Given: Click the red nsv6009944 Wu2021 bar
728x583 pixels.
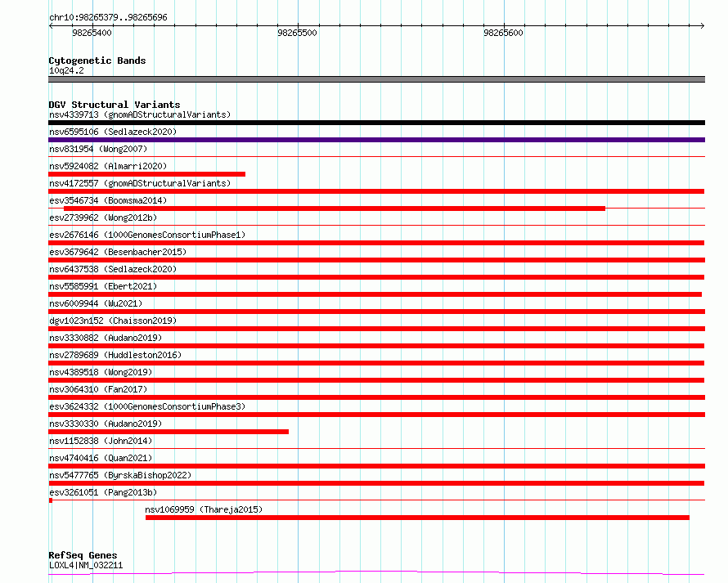Looking at the screenshot, I should click(376, 312).
